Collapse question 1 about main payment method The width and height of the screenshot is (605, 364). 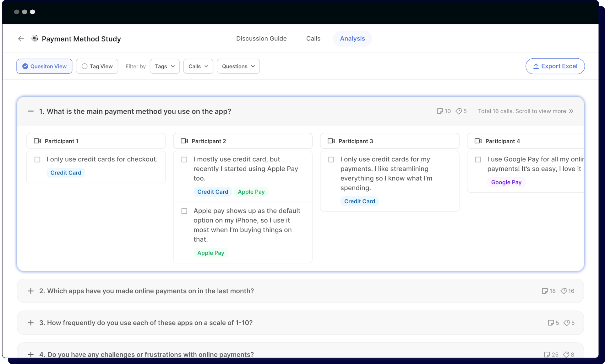[31, 111]
